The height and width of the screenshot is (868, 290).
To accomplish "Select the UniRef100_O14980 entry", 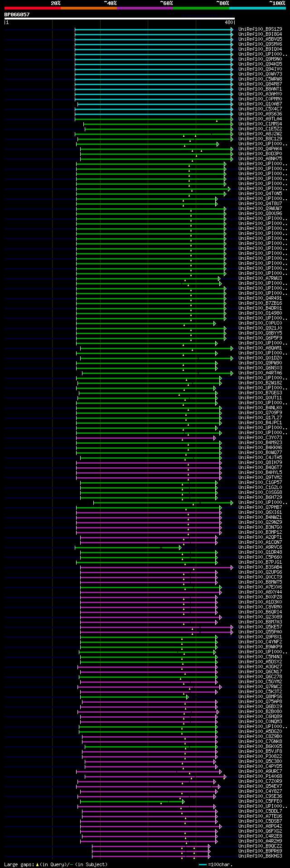I will 260,313.
